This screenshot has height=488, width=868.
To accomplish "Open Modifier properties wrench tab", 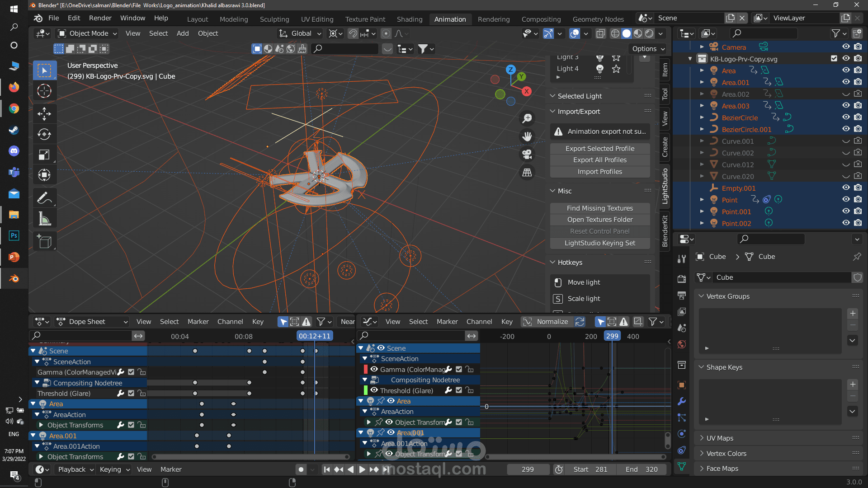I will pyautogui.click(x=682, y=401).
